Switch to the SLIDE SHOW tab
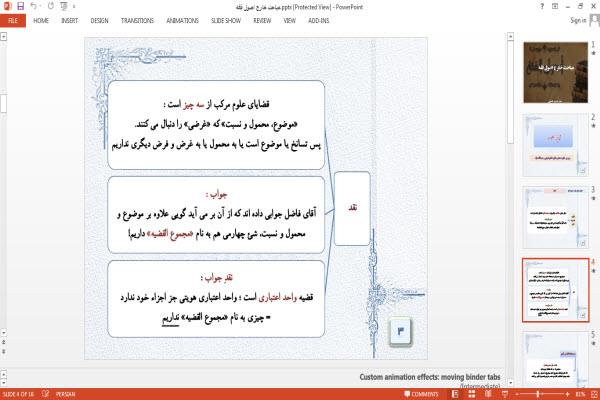 tap(226, 21)
